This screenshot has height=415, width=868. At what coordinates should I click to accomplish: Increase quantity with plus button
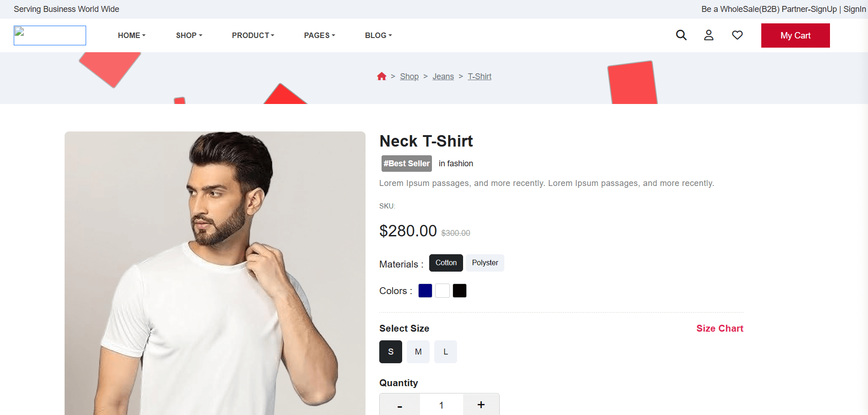(481, 405)
